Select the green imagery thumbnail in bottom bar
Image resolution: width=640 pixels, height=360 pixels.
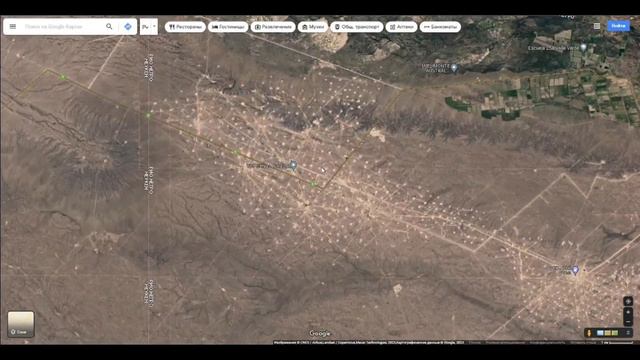point(615,333)
